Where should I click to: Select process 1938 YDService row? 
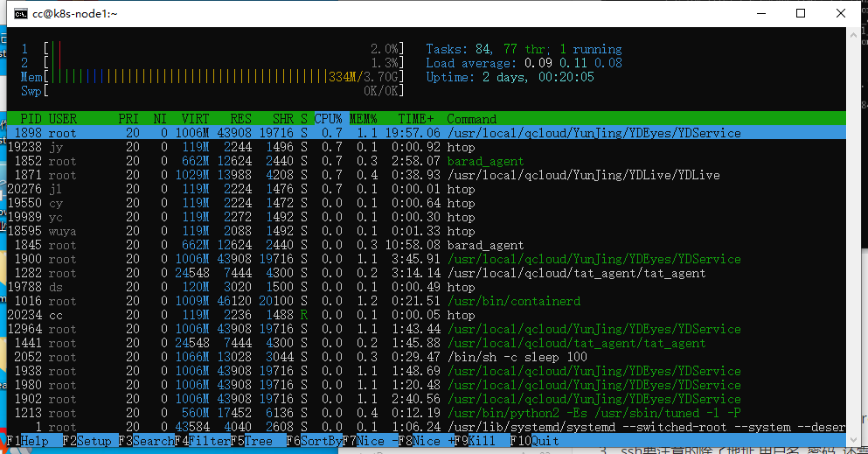[x=427, y=371]
